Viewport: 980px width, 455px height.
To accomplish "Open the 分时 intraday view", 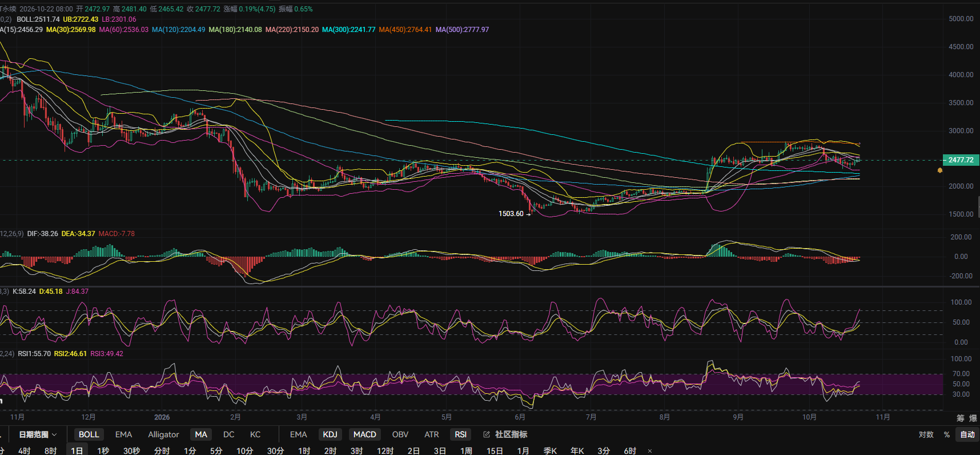I will pos(162,451).
